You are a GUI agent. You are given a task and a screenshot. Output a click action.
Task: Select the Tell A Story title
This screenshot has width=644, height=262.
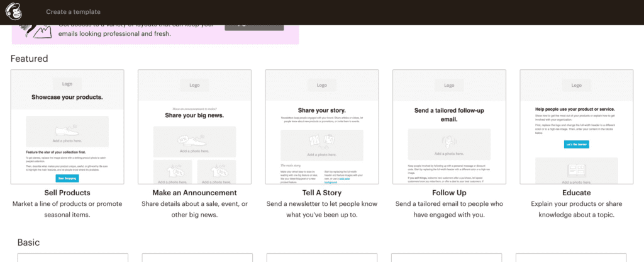point(322,193)
